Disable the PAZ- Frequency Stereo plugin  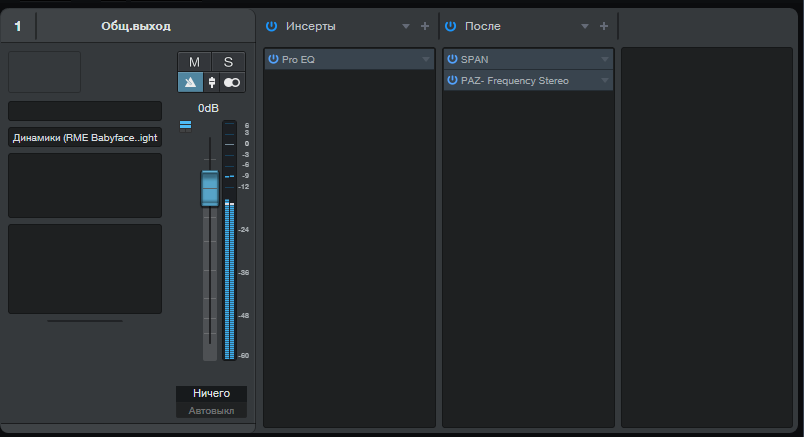[x=452, y=80]
